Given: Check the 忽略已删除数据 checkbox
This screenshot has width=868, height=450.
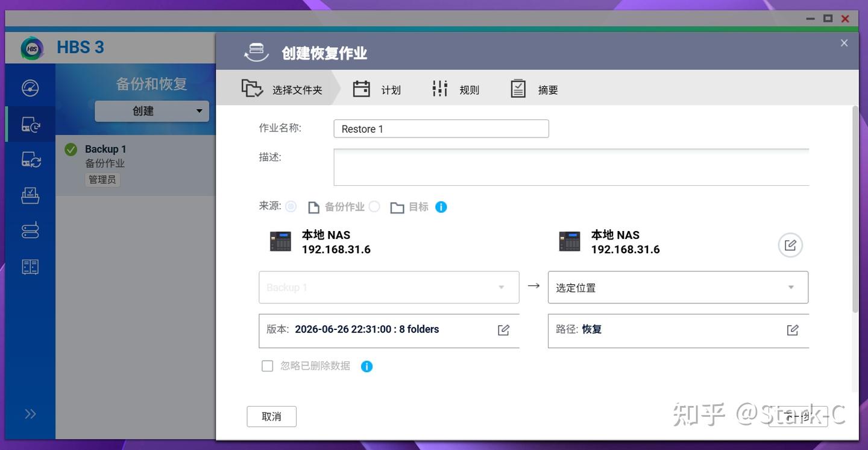Looking at the screenshot, I should (267, 366).
